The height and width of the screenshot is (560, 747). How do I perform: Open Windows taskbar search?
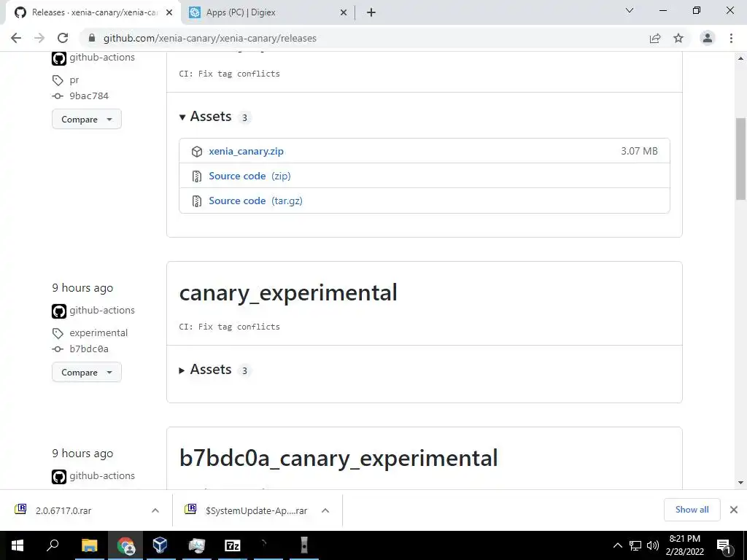[53, 545]
